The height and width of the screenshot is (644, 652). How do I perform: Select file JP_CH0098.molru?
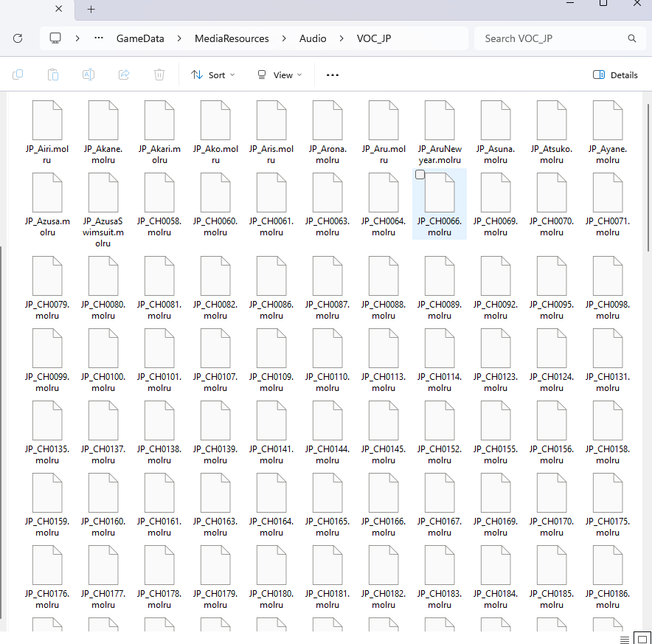click(x=608, y=288)
